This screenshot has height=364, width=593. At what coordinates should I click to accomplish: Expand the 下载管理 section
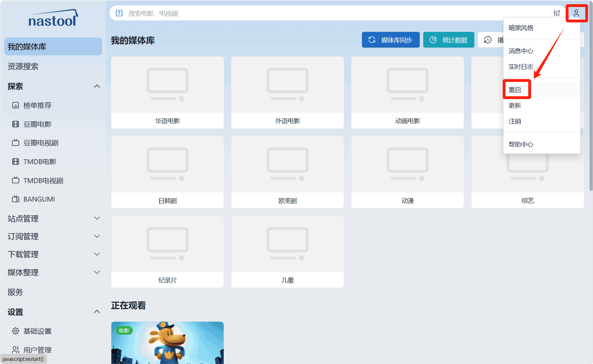click(53, 254)
